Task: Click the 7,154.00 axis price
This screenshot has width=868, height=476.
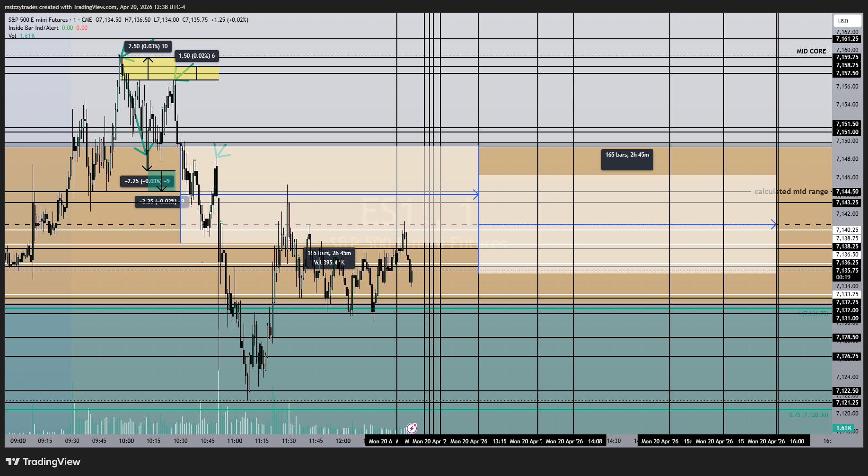Action: [847, 105]
